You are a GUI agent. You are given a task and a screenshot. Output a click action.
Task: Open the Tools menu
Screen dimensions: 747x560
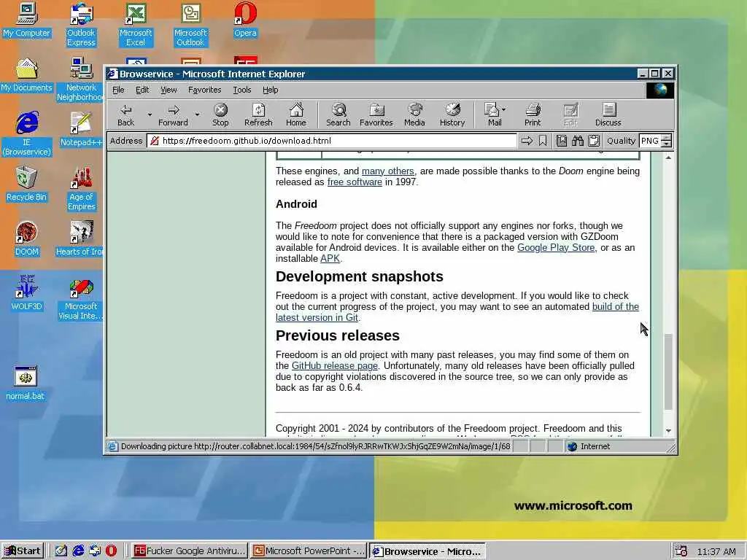coord(242,90)
